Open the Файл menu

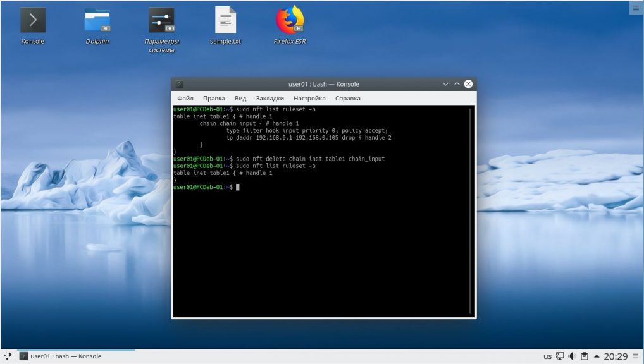(185, 98)
